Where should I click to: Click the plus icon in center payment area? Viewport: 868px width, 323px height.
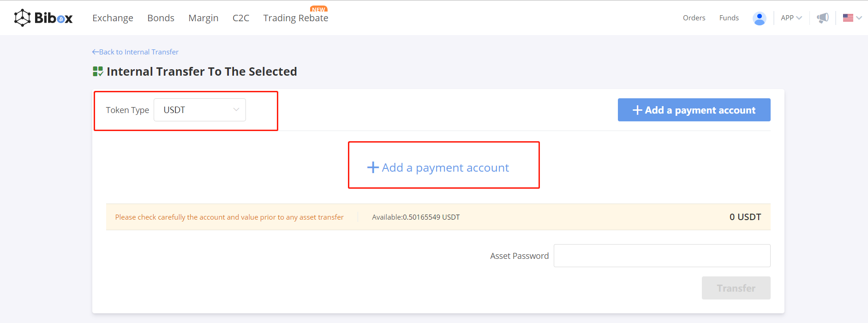pyautogui.click(x=373, y=167)
